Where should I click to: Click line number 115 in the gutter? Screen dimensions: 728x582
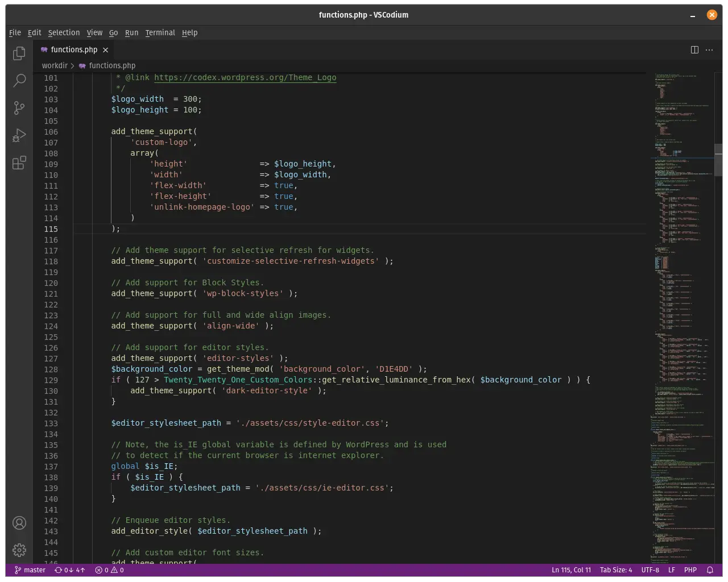click(51, 229)
